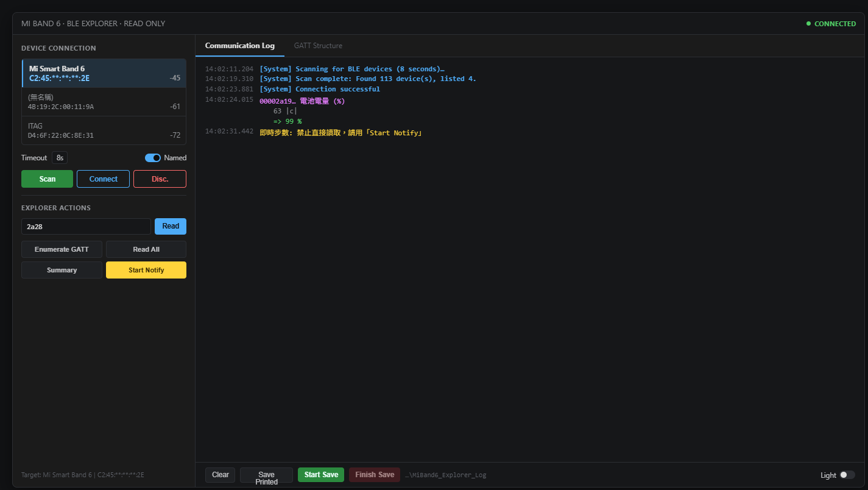868x490 pixels.
Task: Click the 'Scanning for BLE devices' log line
Action: click(x=352, y=69)
